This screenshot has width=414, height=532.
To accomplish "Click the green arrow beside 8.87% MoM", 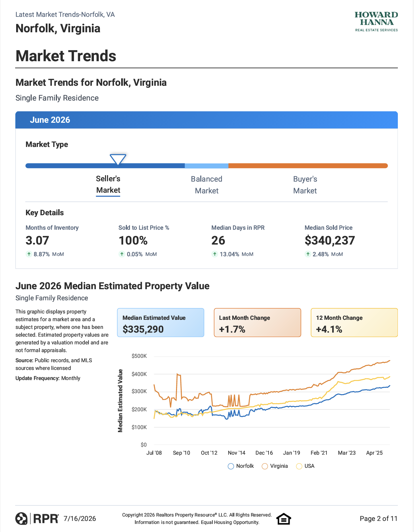I will click(29, 254).
